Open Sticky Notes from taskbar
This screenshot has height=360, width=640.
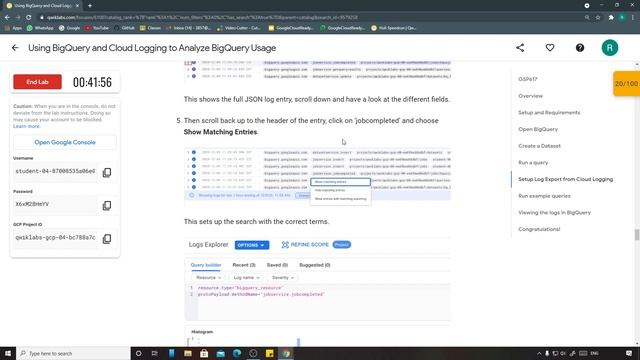pyautogui.click(x=269, y=353)
